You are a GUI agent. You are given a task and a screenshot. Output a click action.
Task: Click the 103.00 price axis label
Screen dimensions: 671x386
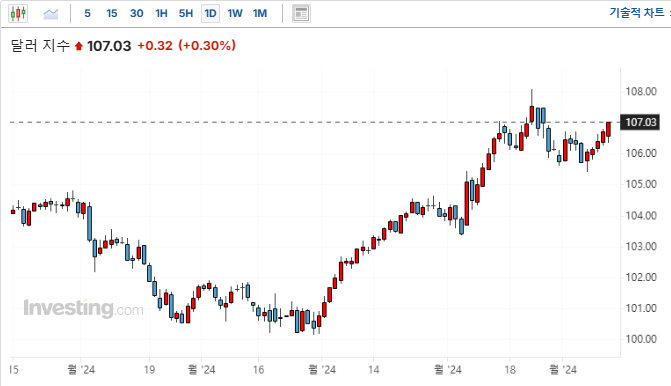coord(641,246)
